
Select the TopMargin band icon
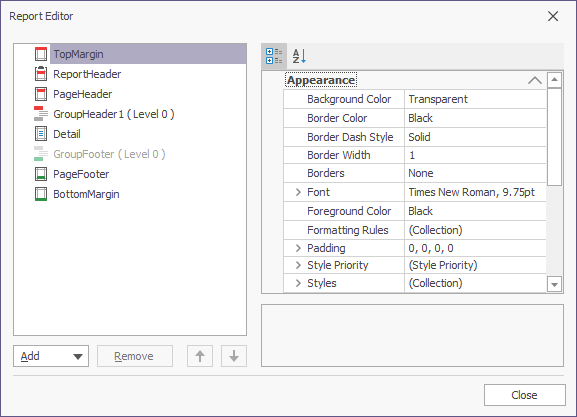click(x=41, y=54)
